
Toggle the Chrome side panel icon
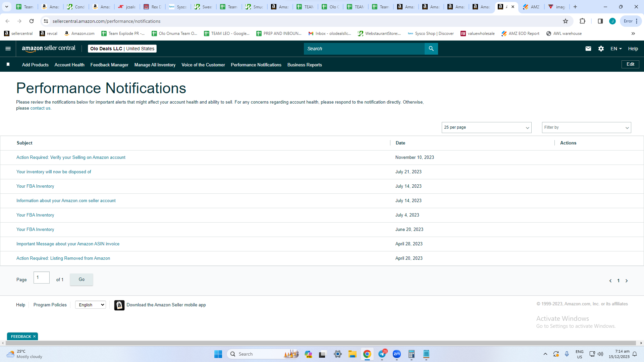point(600,21)
